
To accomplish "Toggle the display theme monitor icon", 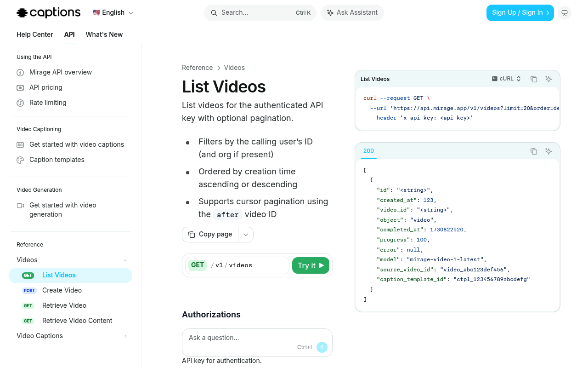I will click(x=565, y=13).
